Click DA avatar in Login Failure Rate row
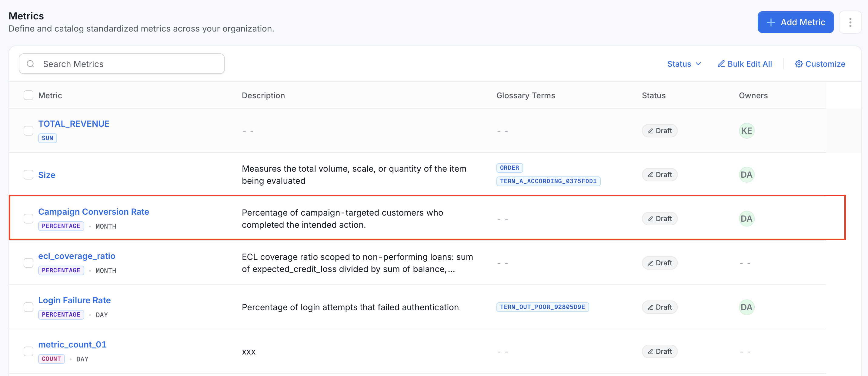 pos(746,307)
